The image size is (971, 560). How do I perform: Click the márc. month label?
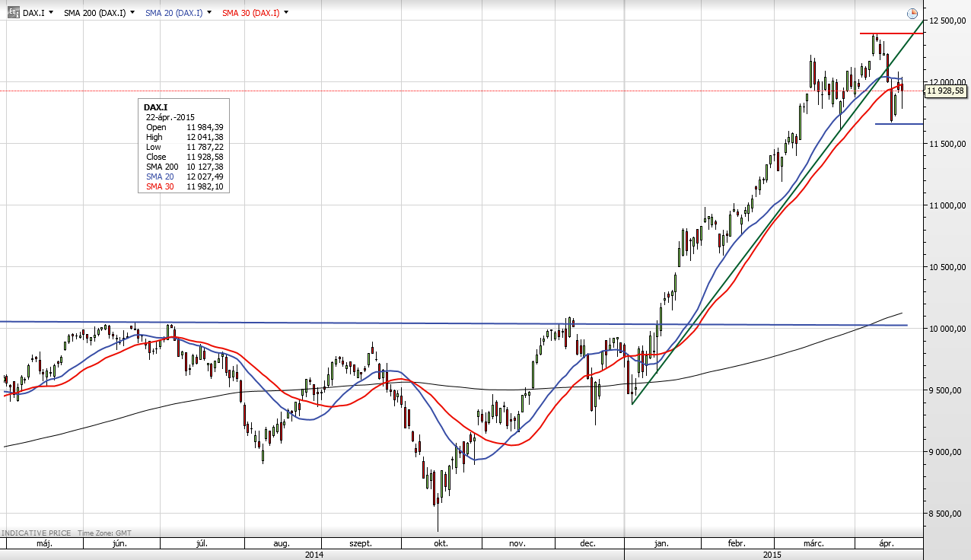(813, 543)
